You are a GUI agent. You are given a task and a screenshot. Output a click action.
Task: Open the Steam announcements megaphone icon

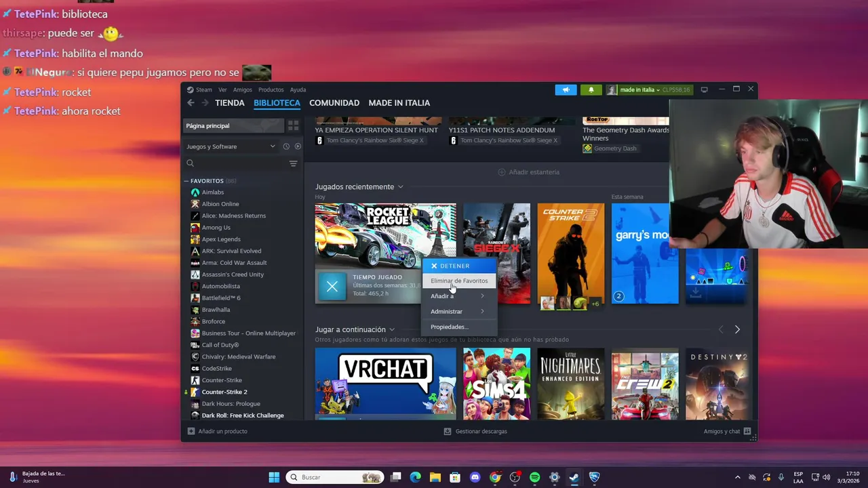[x=566, y=89]
